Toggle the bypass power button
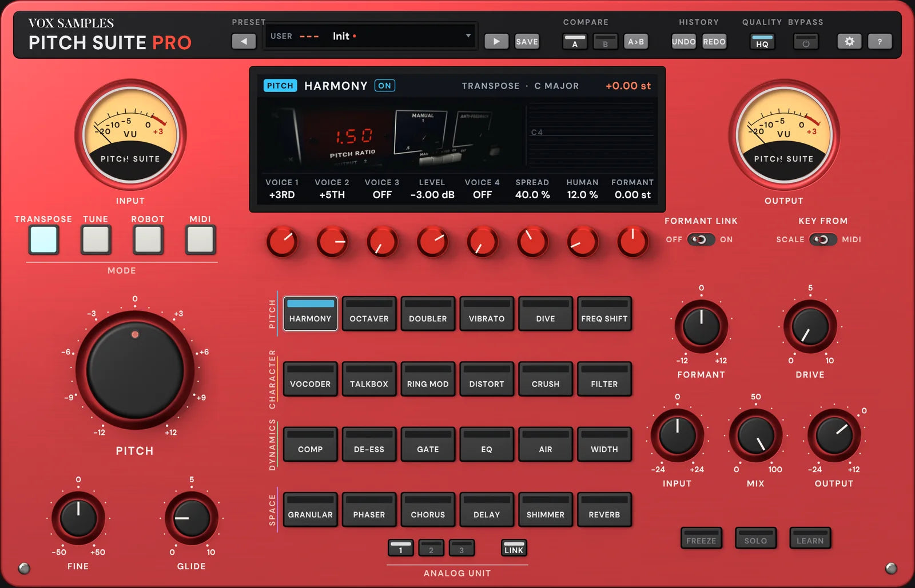Viewport: 915px width, 588px height. point(806,42)
